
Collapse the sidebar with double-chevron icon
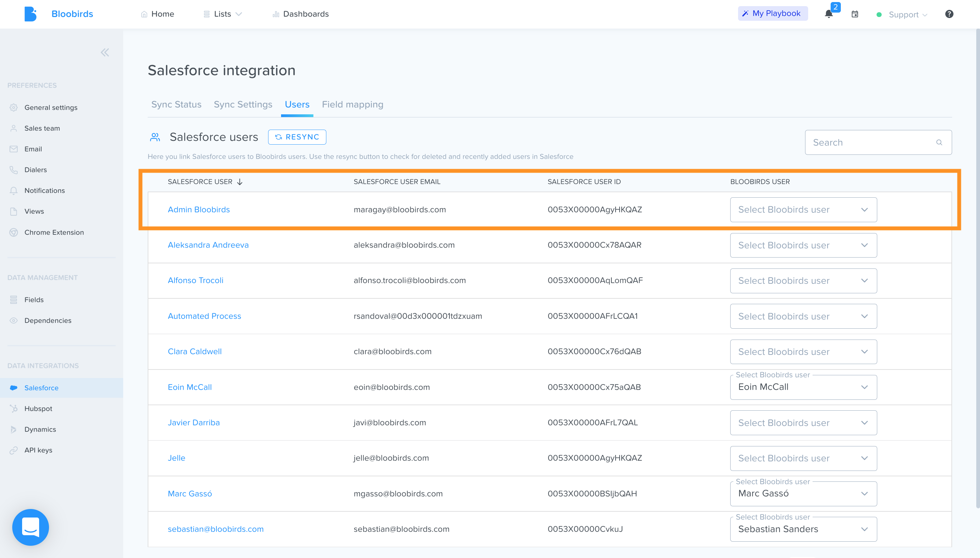pyautogui.click(x=104, y=52)
